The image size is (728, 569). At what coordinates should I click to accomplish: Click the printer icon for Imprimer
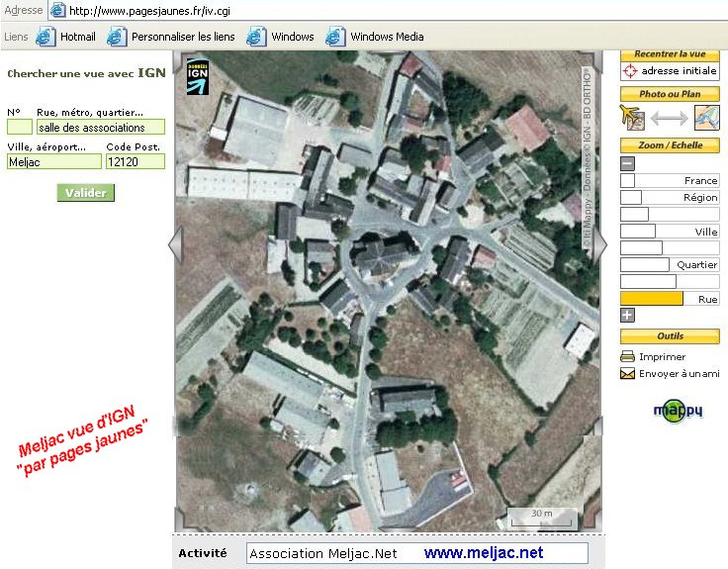click(x=627, y=357)
